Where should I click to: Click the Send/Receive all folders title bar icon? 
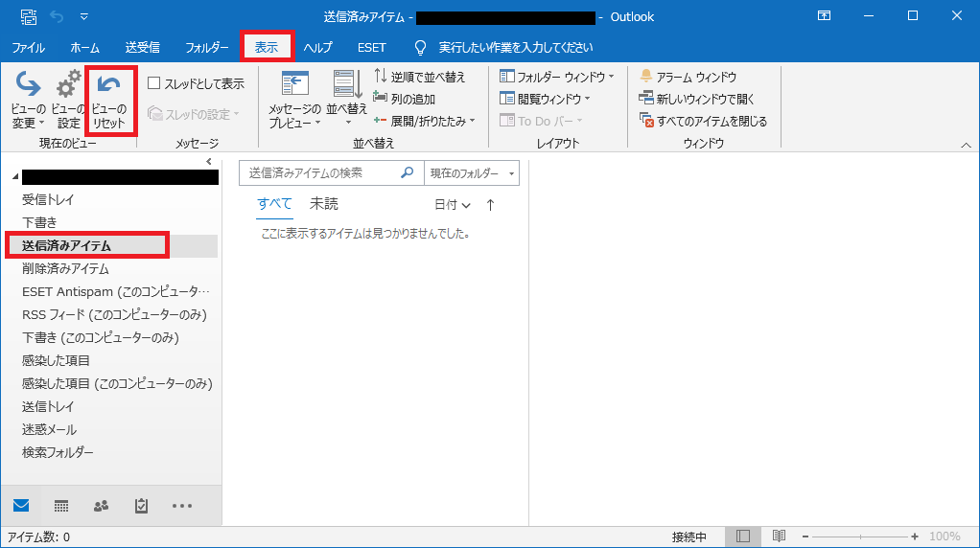pos(28,17)
